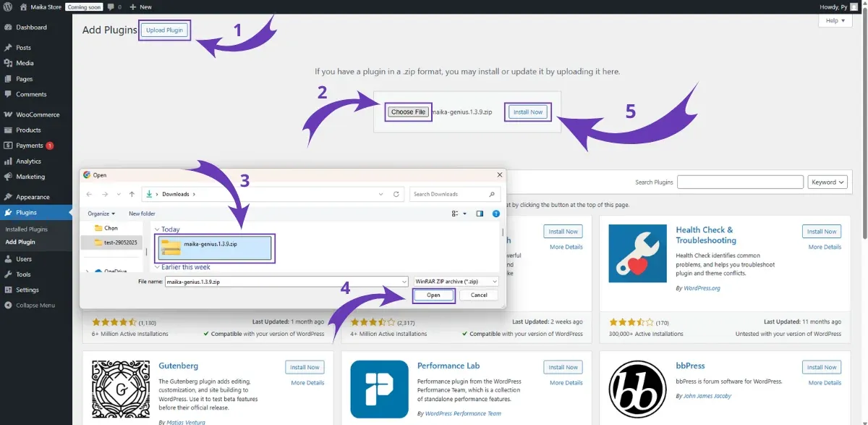Viewport: 868px width, 425px height.
Task: Cancel the Open file dialog
Action: pos(479,295)
